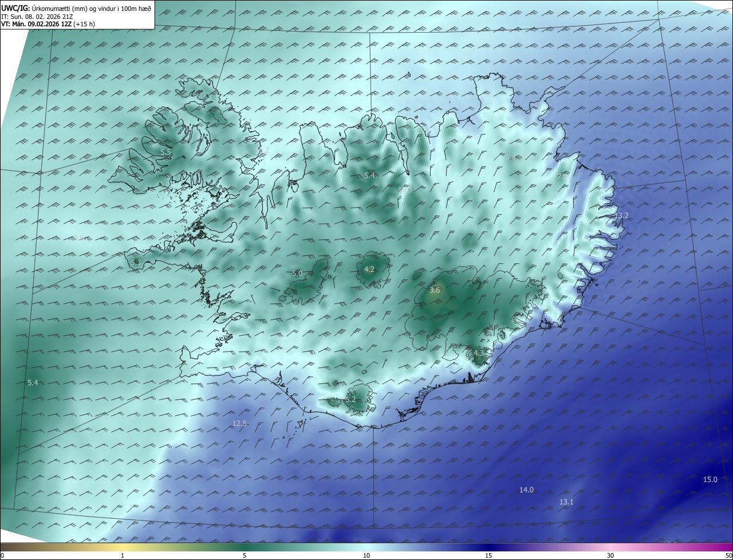Click the '5.3' value on the western peninsula
733x560 pixels.
(136, 263)
